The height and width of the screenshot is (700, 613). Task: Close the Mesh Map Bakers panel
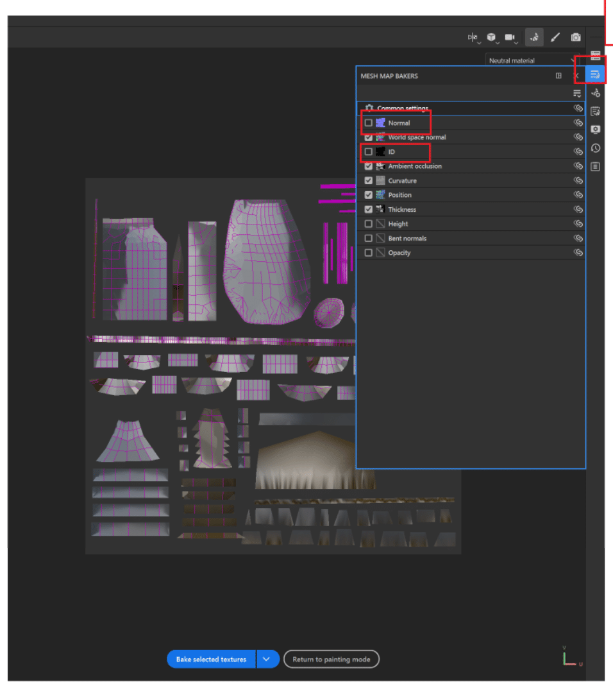click(576, 76)
